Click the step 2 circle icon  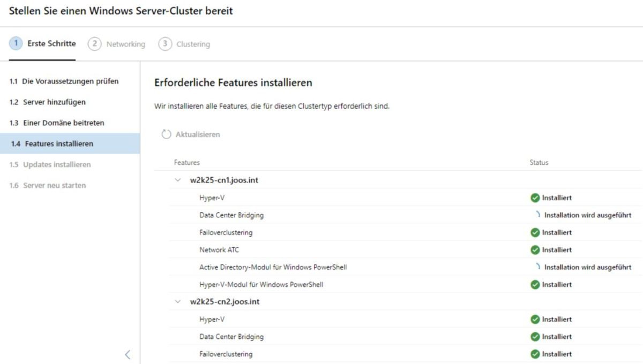93,44
